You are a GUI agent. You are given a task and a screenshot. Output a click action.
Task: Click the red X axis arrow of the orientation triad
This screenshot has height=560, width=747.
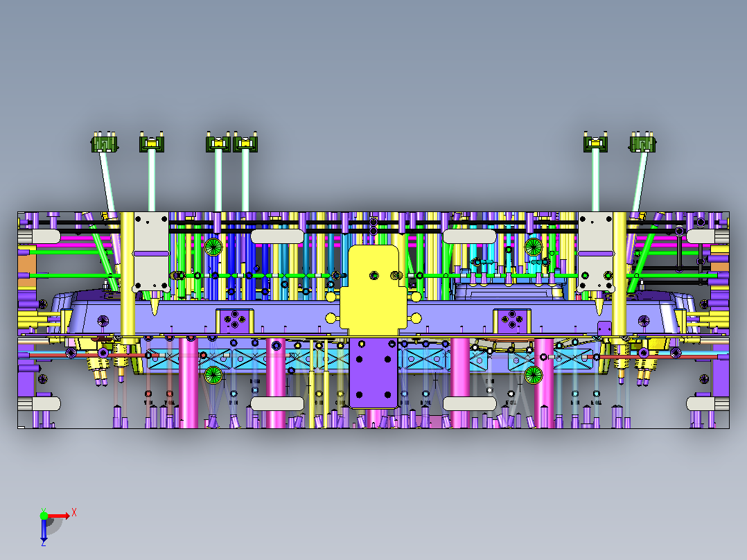tap(59, 516)
